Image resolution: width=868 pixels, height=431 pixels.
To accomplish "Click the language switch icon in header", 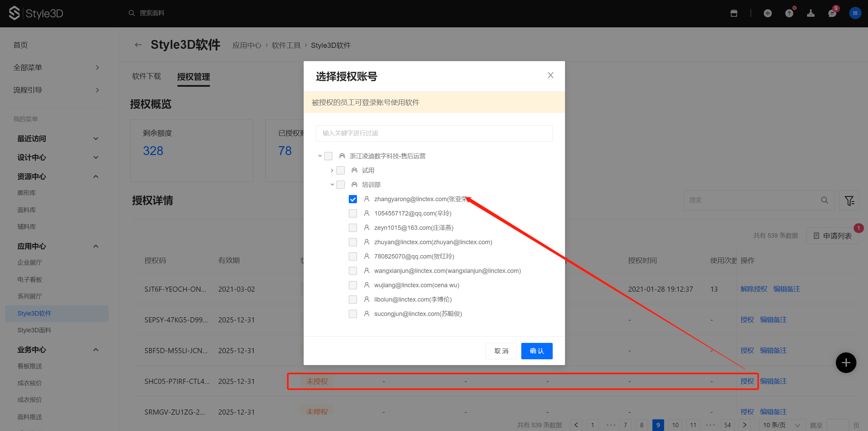I will tap(768, 13).
